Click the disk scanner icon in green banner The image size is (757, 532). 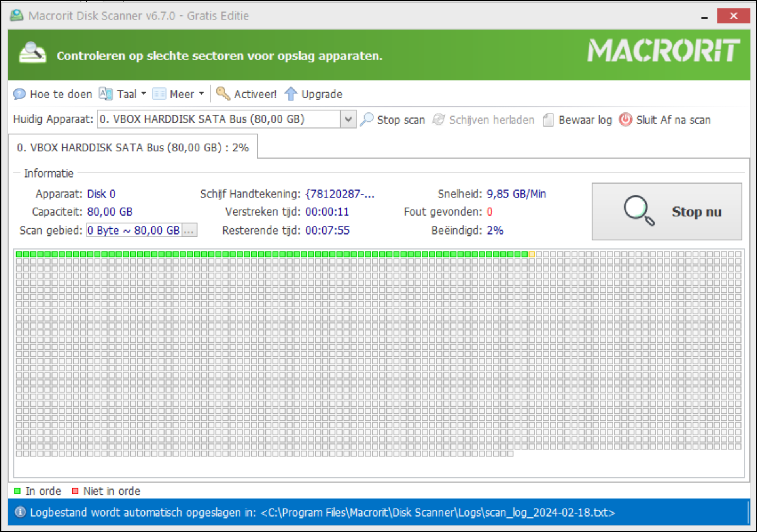click(32, 53)
